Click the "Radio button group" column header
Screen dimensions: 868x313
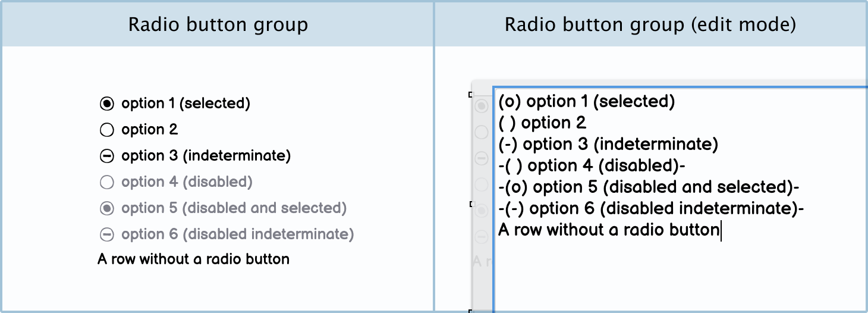218,24
